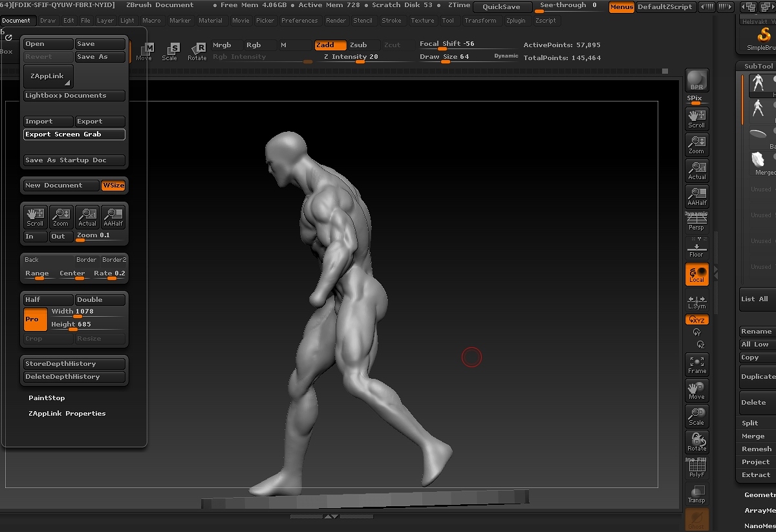Click the Scale view icon in right shelf
Viewport: 776px width, 532px height.
click(696, 416)
